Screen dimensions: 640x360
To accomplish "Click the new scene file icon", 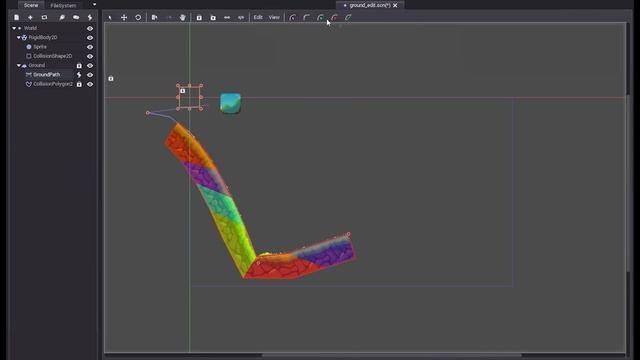I will pos(16,18).
